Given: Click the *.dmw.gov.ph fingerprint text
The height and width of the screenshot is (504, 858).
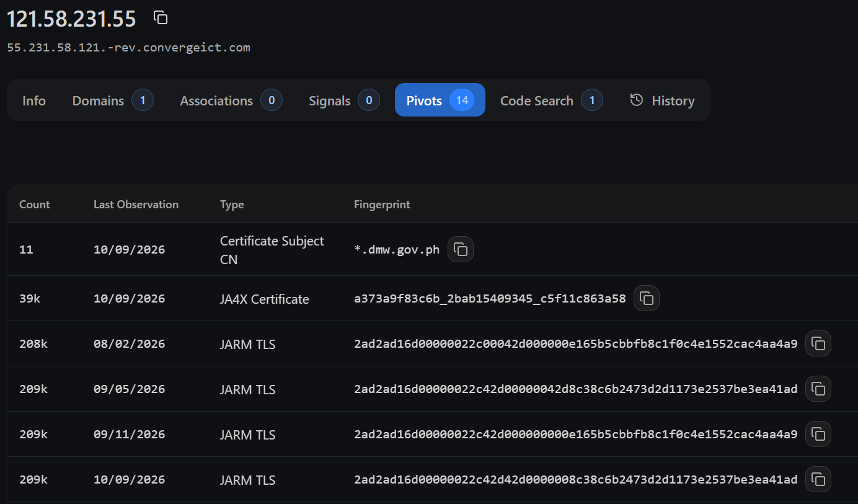Looking at the screenshot, I should [397, 250].
